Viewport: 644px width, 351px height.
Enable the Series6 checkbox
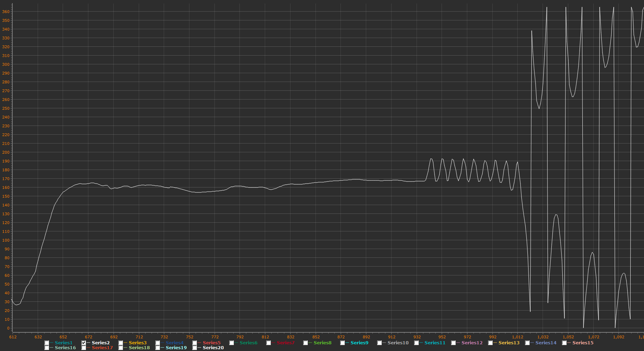point(232,343)
